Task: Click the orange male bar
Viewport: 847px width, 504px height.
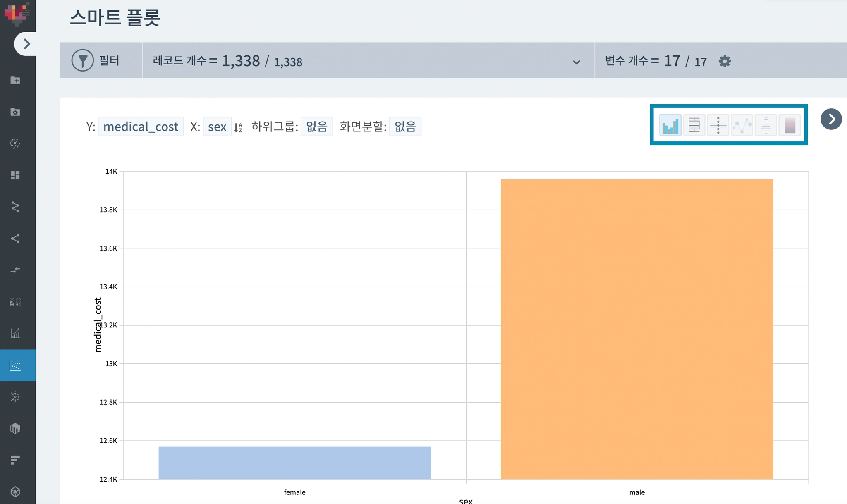Action: (x=637, y=329)
